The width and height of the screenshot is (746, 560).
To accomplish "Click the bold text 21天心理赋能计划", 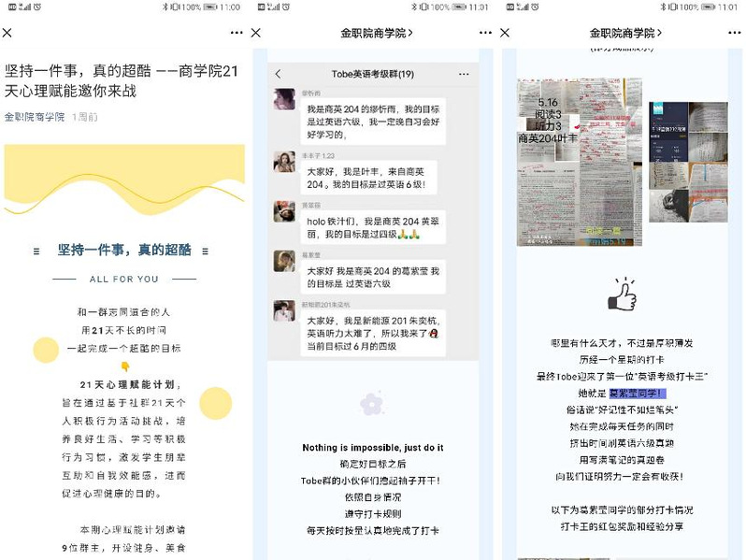I will [x=127, y=384].
